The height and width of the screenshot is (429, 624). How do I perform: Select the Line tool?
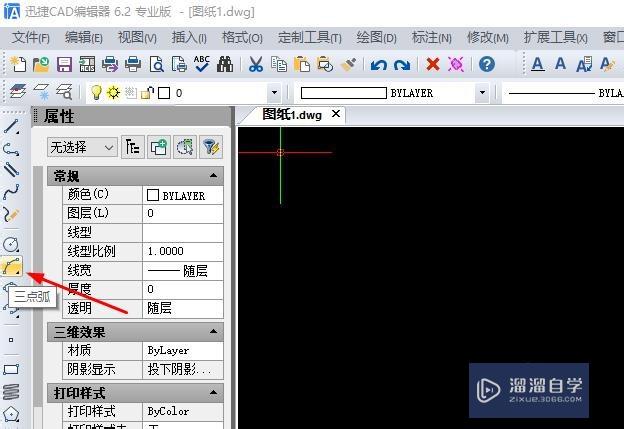coord(11,127)
